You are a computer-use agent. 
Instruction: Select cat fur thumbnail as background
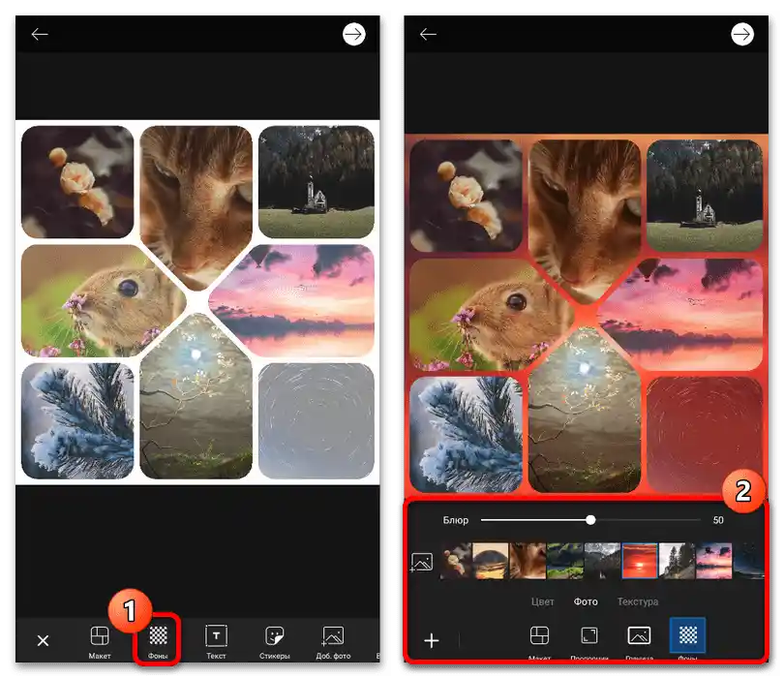(x=528, y=561)
